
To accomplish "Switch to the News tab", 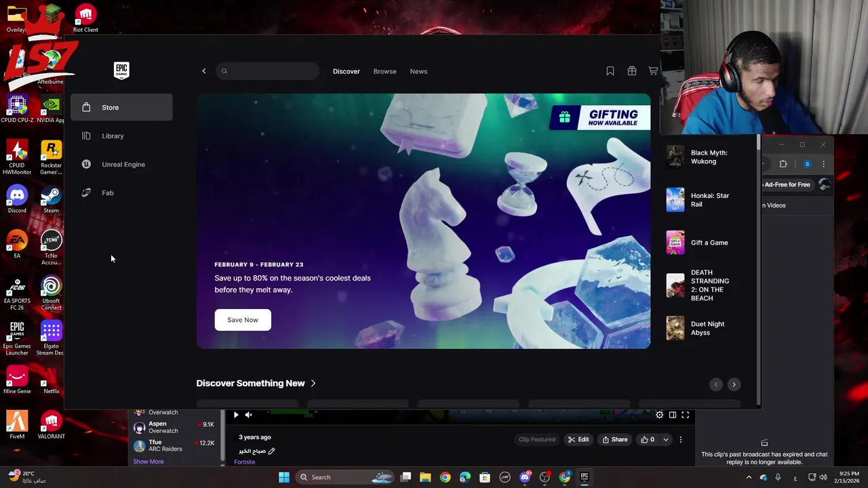I will (418, 71).
